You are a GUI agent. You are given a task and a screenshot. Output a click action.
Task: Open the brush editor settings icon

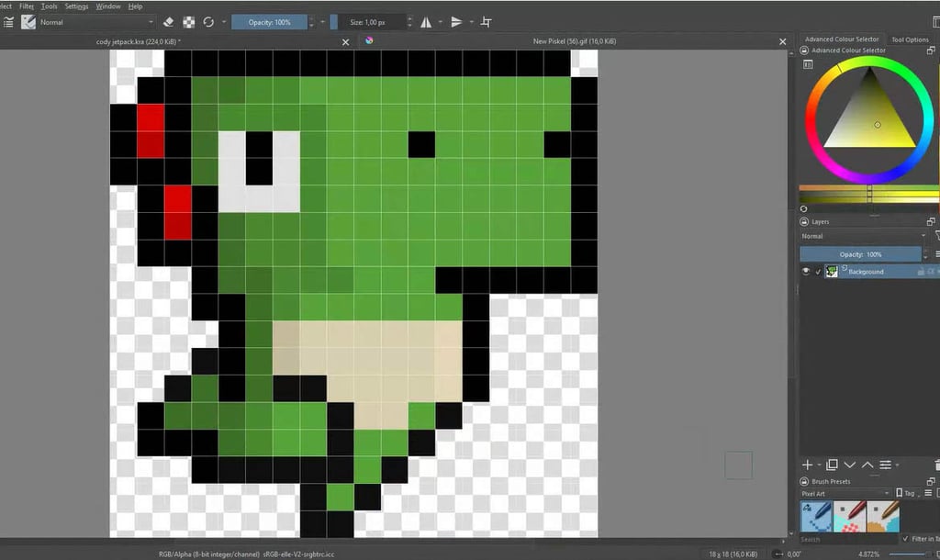(8, 22)
